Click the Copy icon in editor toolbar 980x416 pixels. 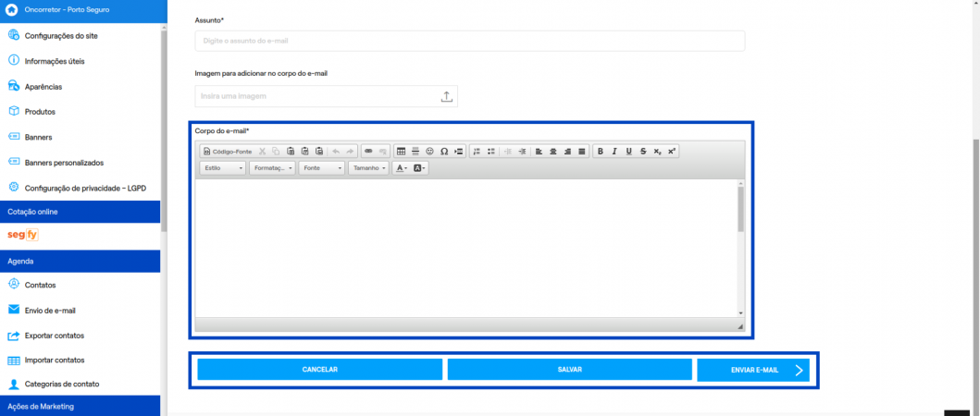point(276,152)
